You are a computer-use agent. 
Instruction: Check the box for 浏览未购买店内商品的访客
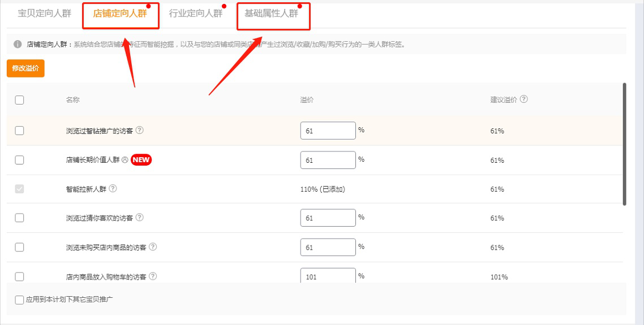20,247
